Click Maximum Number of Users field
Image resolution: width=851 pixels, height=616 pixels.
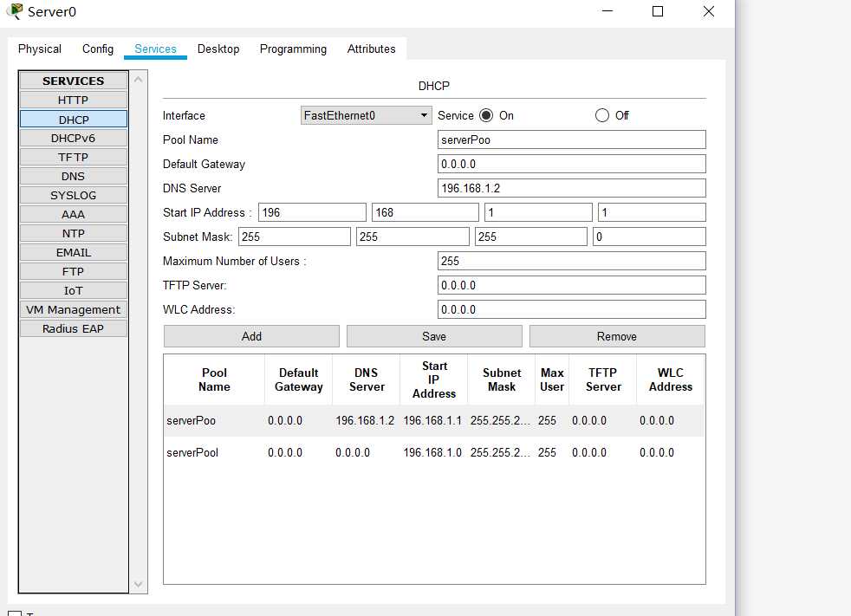coord(571,261)
